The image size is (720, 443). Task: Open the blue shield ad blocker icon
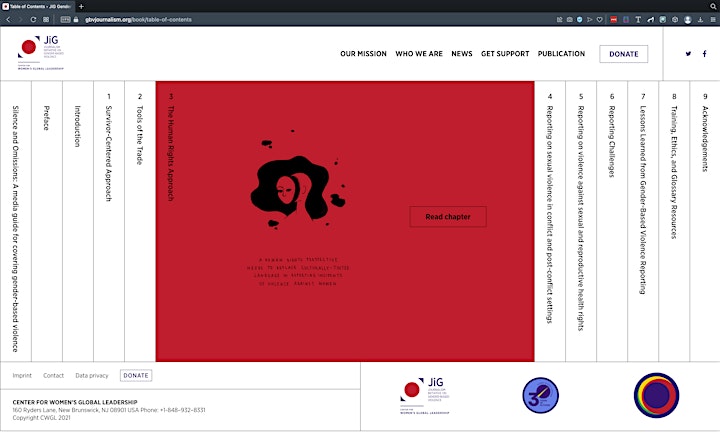pyautogui.click(x=579, y=20)
